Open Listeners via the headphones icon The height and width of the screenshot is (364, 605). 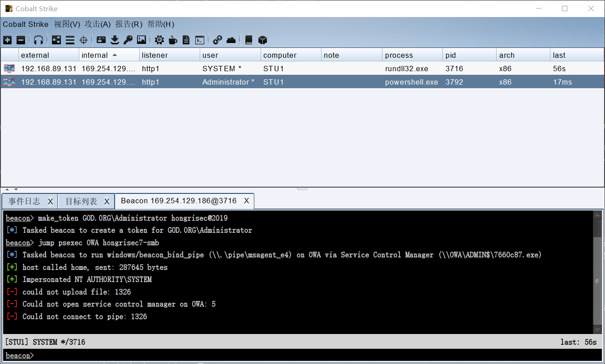pos(39,40)
